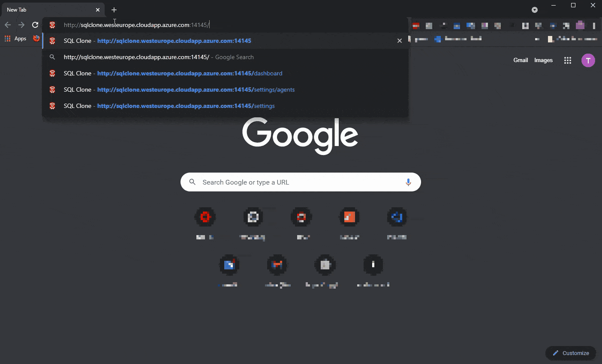Close the New Tab tab
The height and width of the screenshot is (364, 602).
pyautogui.click(x=98, y=10)
